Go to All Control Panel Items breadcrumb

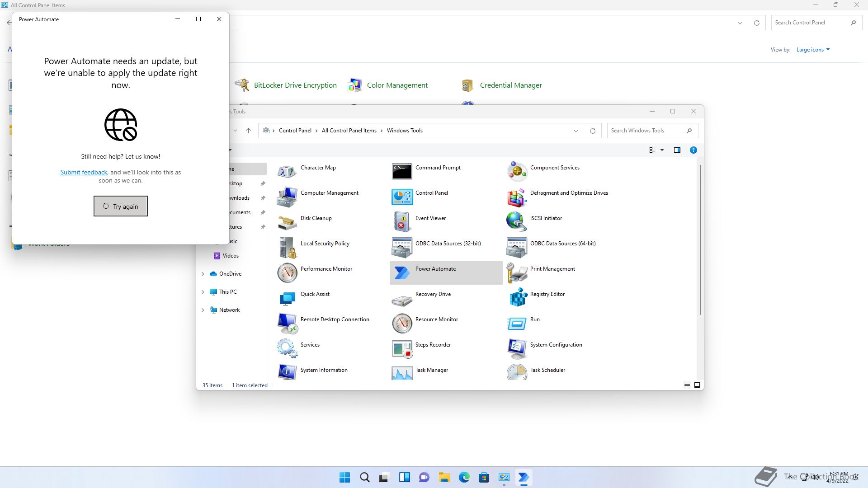point(349,131)
